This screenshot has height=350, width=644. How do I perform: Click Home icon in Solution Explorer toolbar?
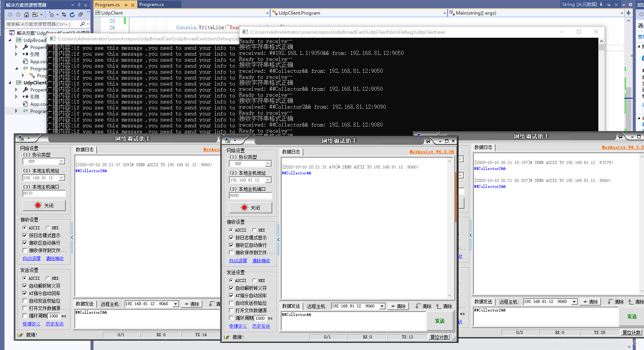26,15
